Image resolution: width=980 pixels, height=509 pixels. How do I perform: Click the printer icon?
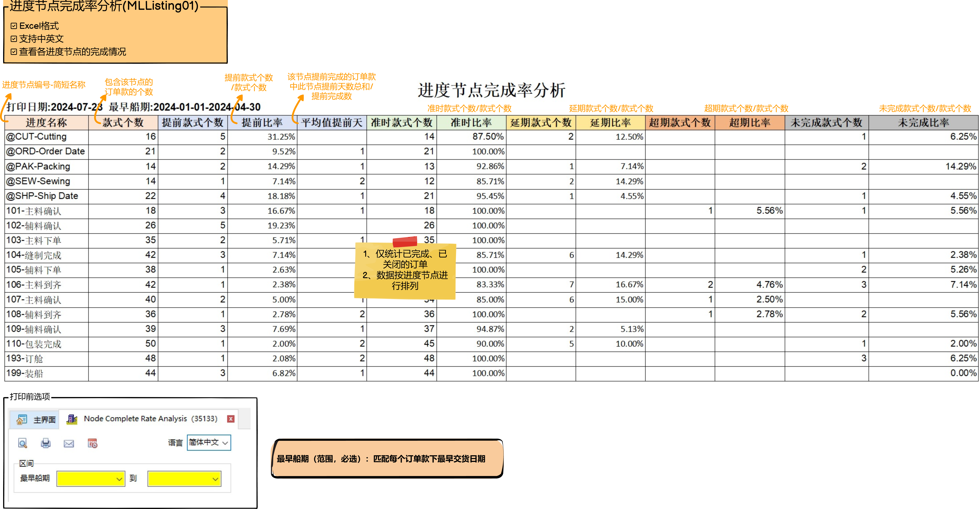(x=46, y=443)
